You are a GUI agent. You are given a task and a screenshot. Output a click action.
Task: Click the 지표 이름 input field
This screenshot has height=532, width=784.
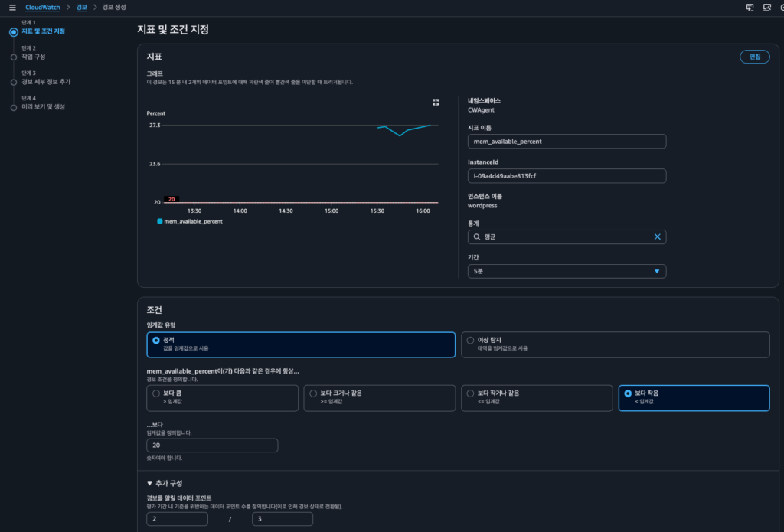pyautogui.click(x=567, y=142)
